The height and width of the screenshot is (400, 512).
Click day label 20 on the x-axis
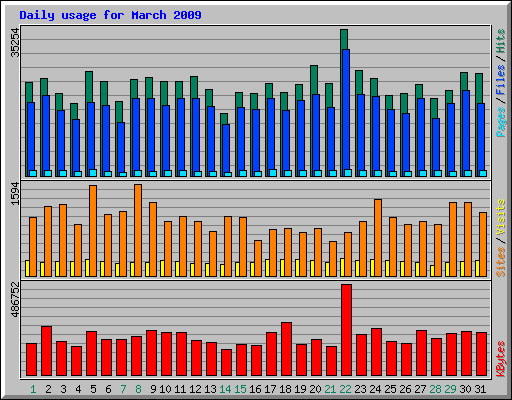[x=315, y=389]
